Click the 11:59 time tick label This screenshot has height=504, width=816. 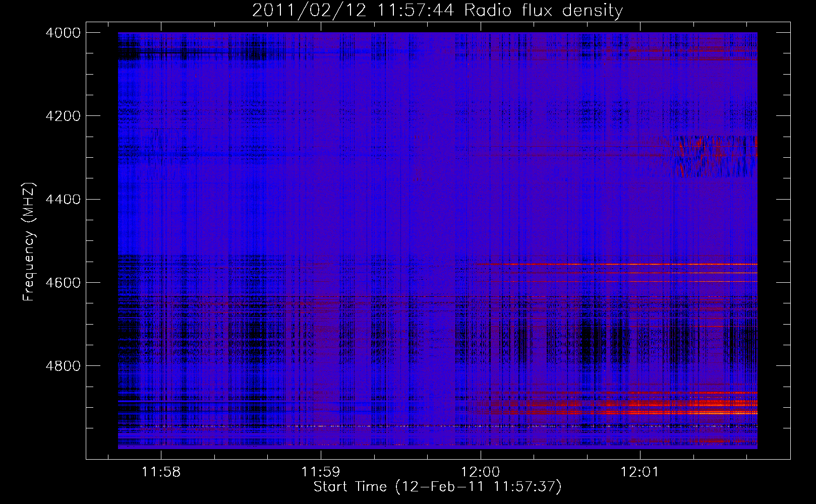(321, 472)
